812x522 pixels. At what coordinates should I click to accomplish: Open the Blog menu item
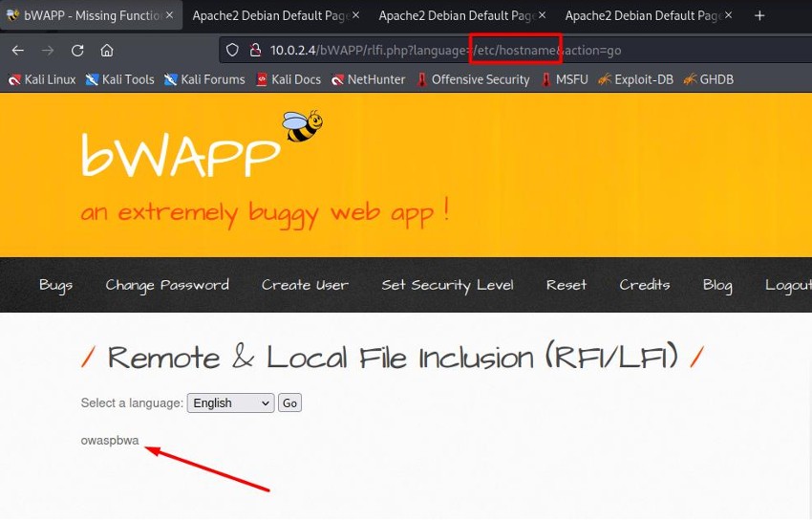point(717,285)
